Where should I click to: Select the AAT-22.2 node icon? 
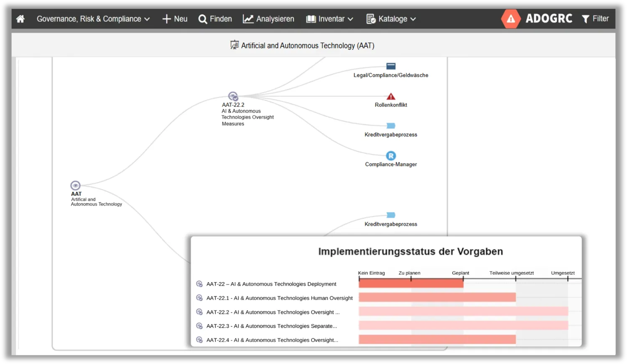233,96
